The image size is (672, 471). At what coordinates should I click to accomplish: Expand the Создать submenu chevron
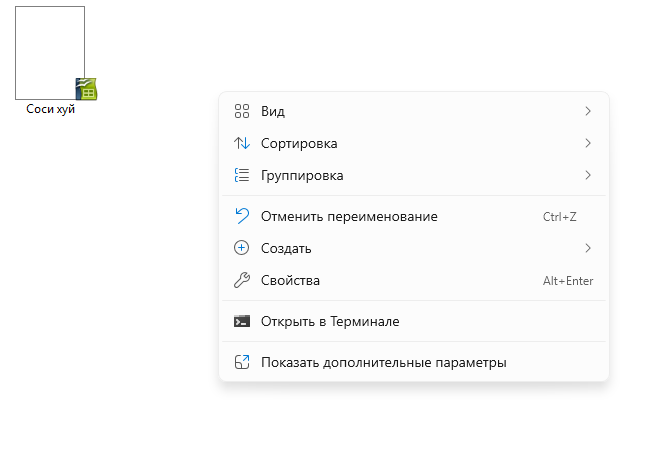588,248
